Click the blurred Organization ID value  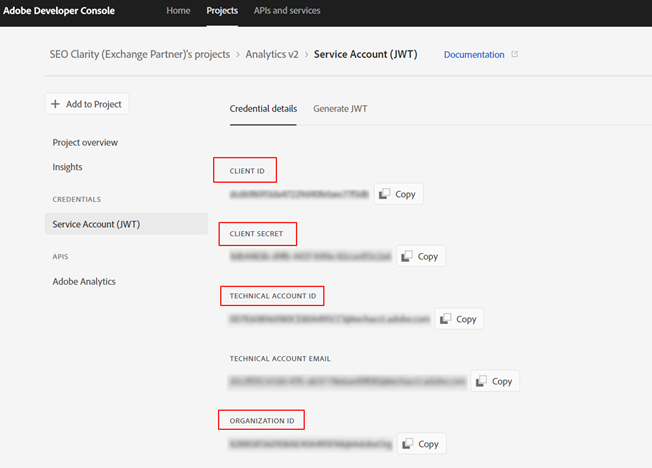311,444
